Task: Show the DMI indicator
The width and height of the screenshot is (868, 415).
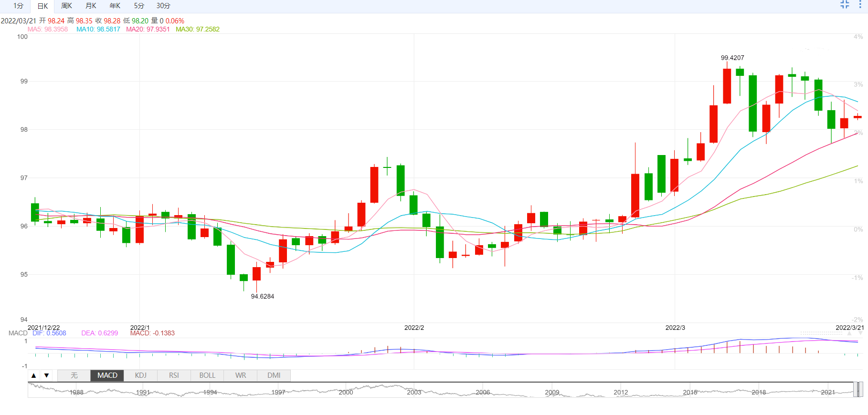Action: (274, 375)
